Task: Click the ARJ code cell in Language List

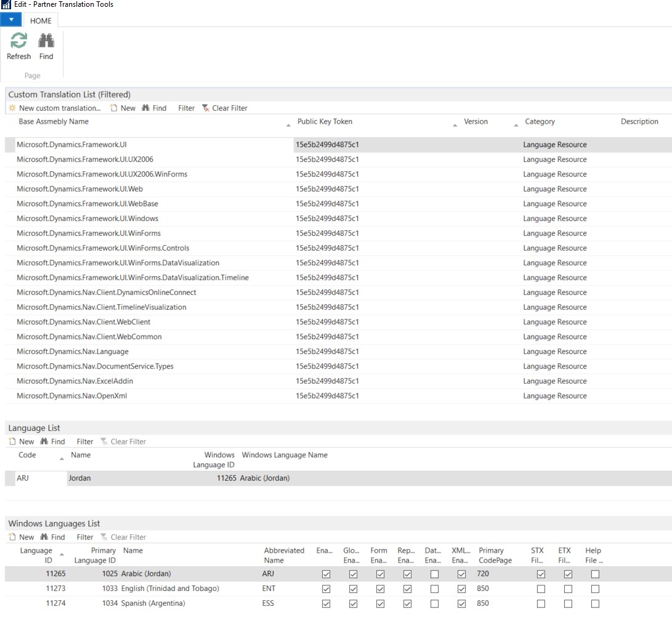Action: 23,478
